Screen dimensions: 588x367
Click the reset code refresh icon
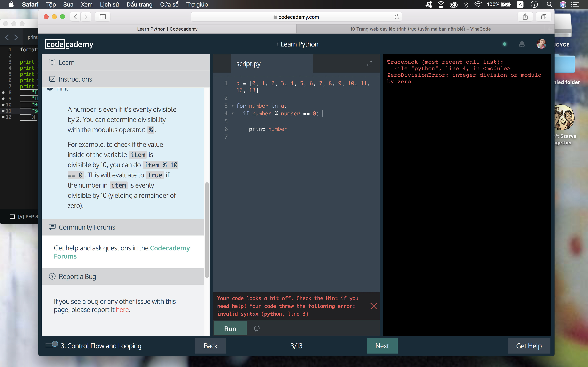coord(257,328)
